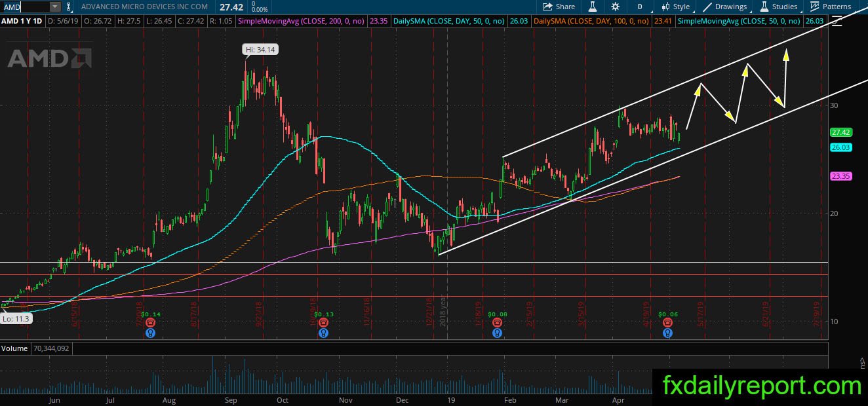
Task: Click the AMD 1 Y 1D chart label
Action: point(22,21)
